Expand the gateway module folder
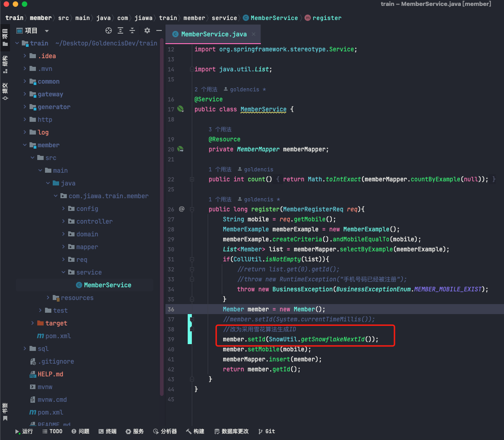The width and height of the screenshot is (504, 440). (x=25, y=94)
